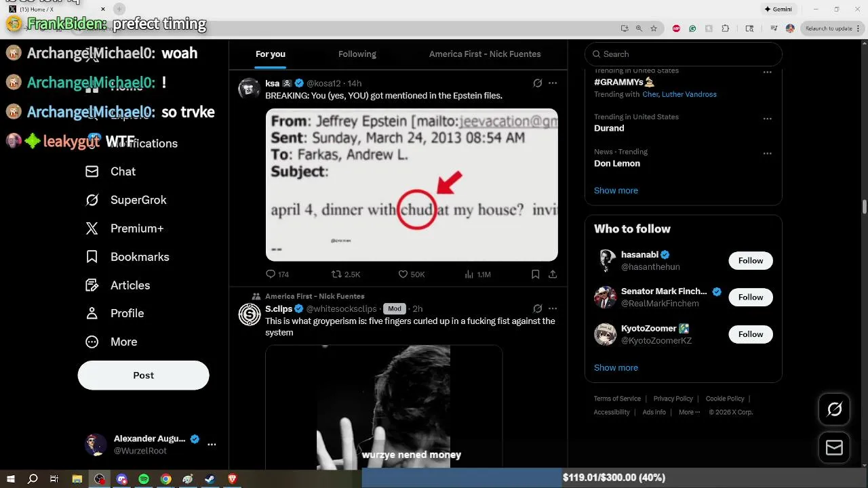Follow KyotoZoomer
The image size is (868, 488).
click(751, 334)
